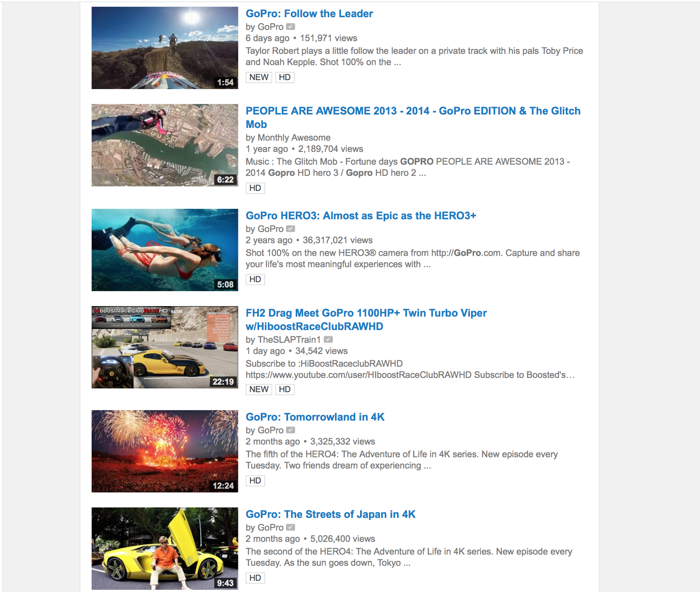Screen dimensions: 700x592
Task: Click verified badge beside GoPro under Streets of Japan
Action: click(x=290, y=527)
